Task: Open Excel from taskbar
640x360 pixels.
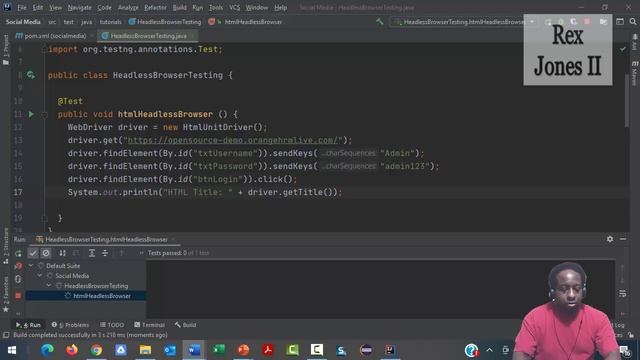Action: 219,350
